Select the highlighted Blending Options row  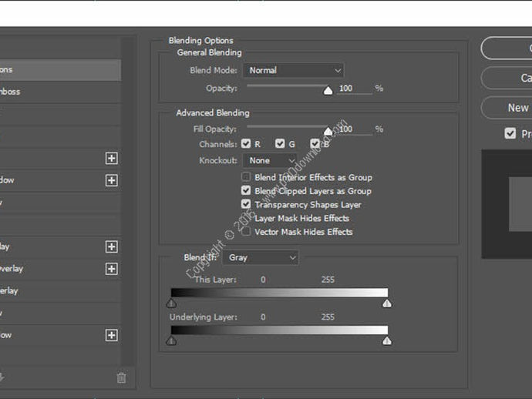coord(60,70)
